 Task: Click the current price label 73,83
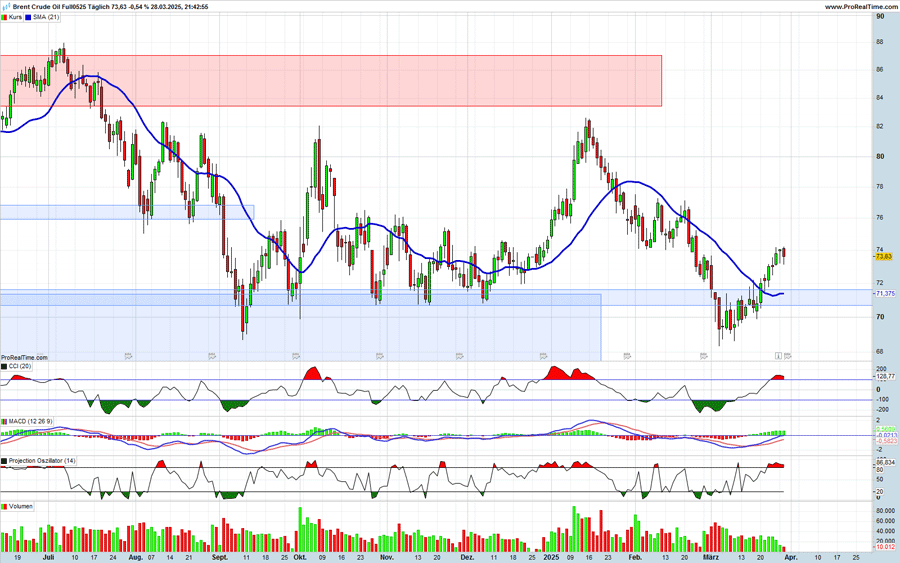tap(884, 257)
